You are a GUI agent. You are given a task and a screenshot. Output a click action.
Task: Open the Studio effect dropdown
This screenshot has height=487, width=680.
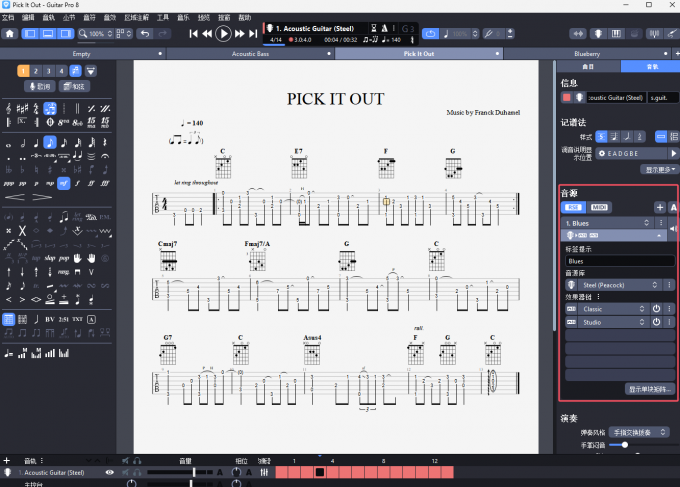(614, 322)
